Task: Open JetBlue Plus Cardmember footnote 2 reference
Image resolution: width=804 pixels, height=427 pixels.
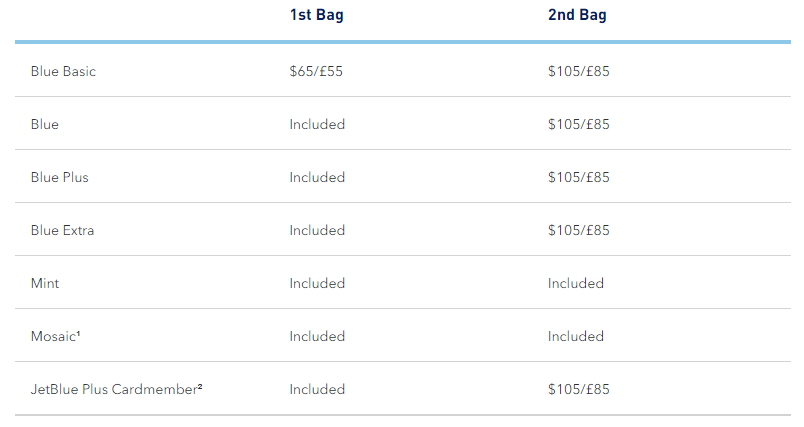Action: click(200, 387)
